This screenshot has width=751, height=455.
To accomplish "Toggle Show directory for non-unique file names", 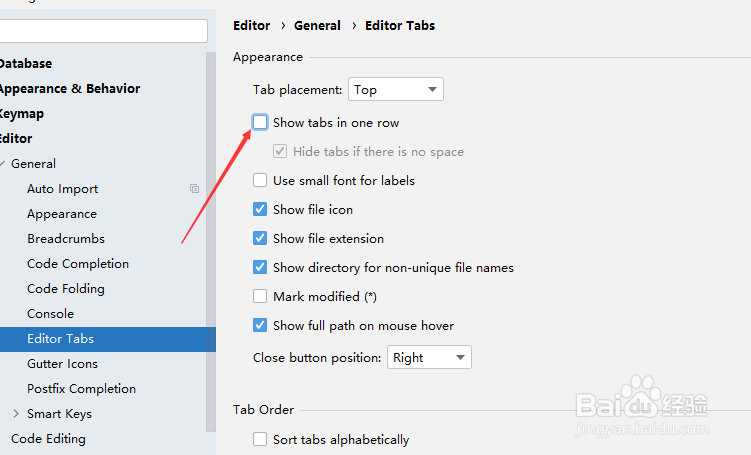I will [260, 267].
